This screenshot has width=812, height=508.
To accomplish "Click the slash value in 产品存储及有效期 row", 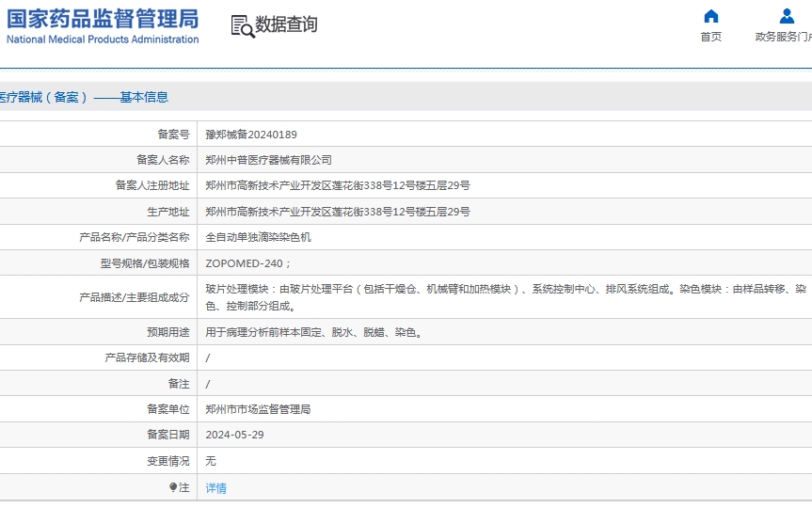I will (208, 357).
